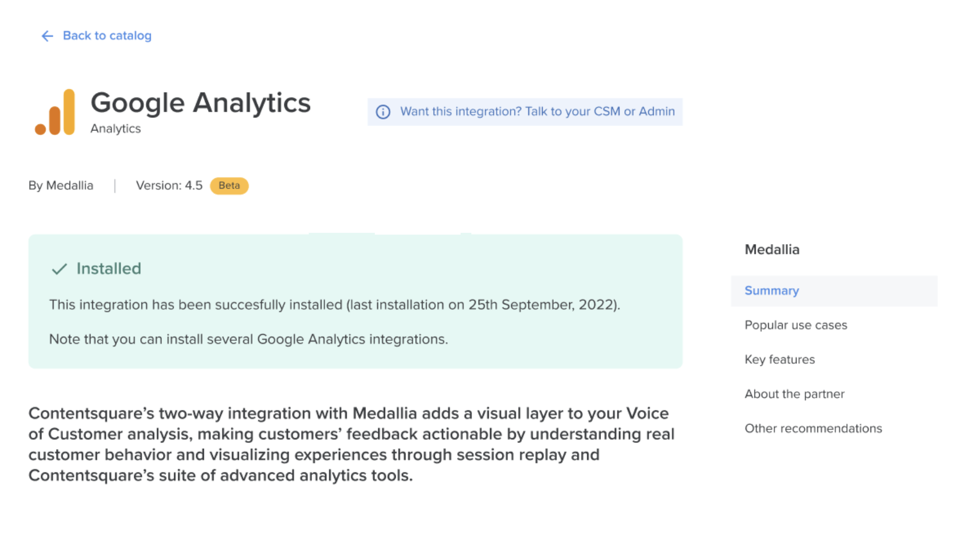Select the Summary sidebar item
Screen dimensions: 980x533
tap(834, 291)
